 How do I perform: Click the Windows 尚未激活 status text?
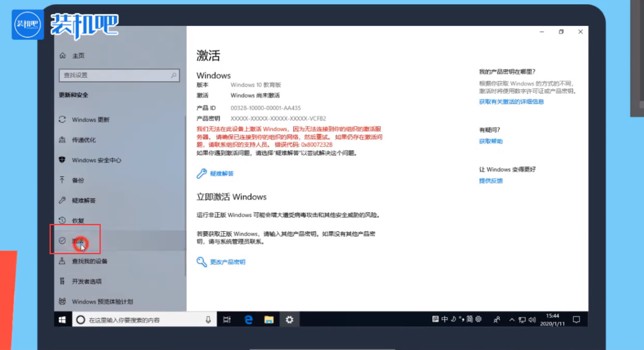tap(255, 95)
